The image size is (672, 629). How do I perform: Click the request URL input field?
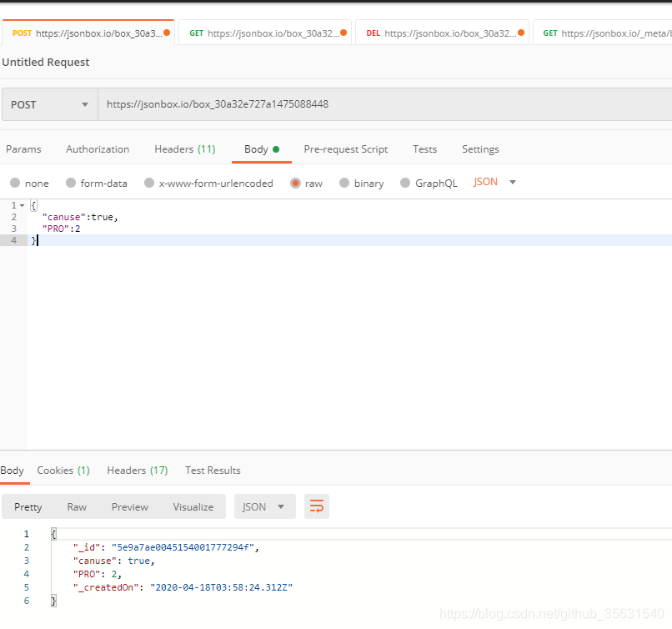pyautogui.click(x=250, y=103)
